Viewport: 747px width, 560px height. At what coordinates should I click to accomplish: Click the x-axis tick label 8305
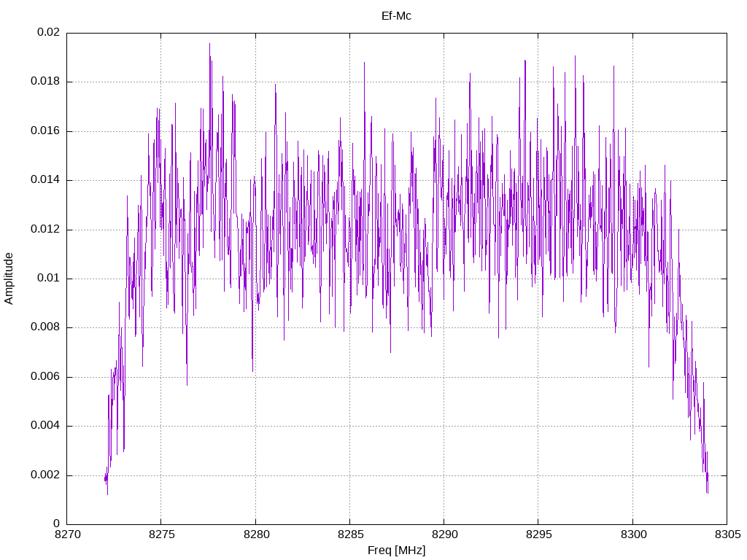pyautogui.click(x=727, y=534)
